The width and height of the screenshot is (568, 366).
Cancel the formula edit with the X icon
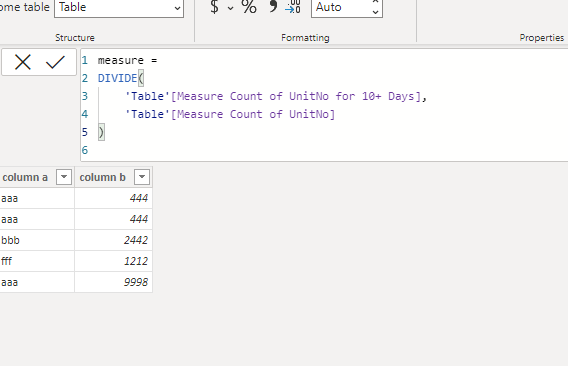tap(22, 62)
